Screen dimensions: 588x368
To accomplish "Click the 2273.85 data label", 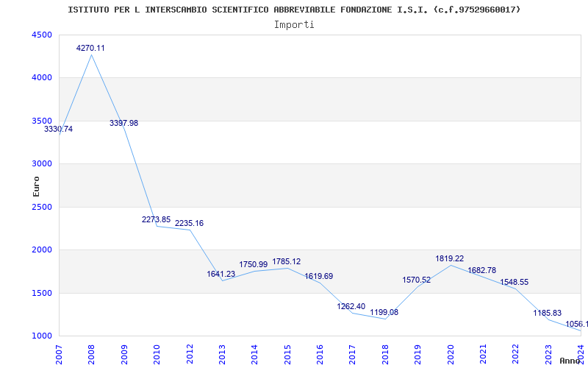I will coord(156,219).
